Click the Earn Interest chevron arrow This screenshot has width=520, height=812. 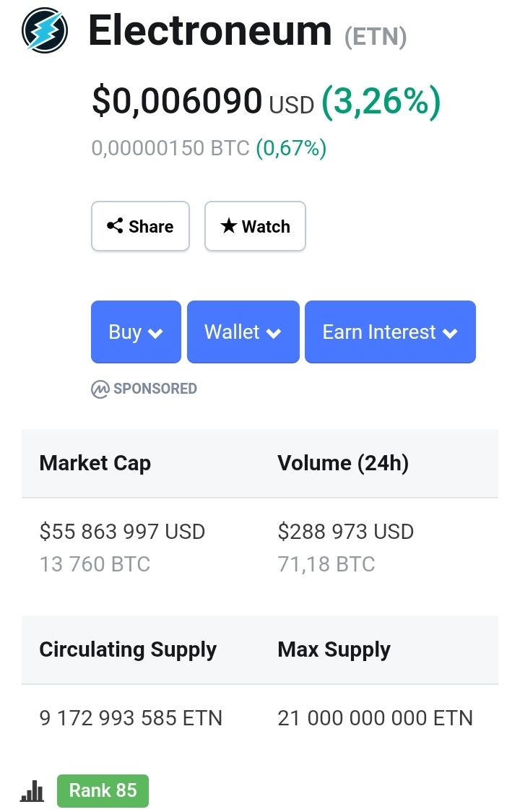point(450,334)
